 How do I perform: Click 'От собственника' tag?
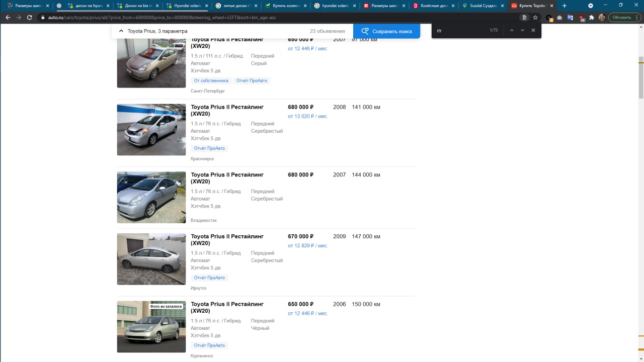pyautogui.click(x=211, y=80)
